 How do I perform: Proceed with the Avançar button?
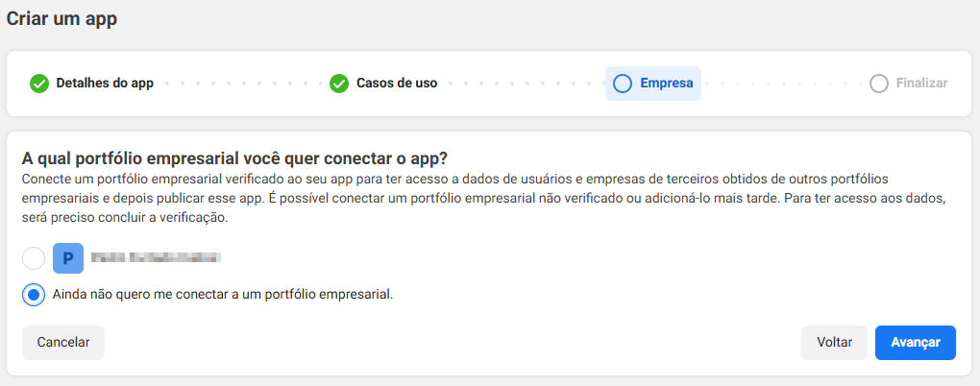point(916,342)
